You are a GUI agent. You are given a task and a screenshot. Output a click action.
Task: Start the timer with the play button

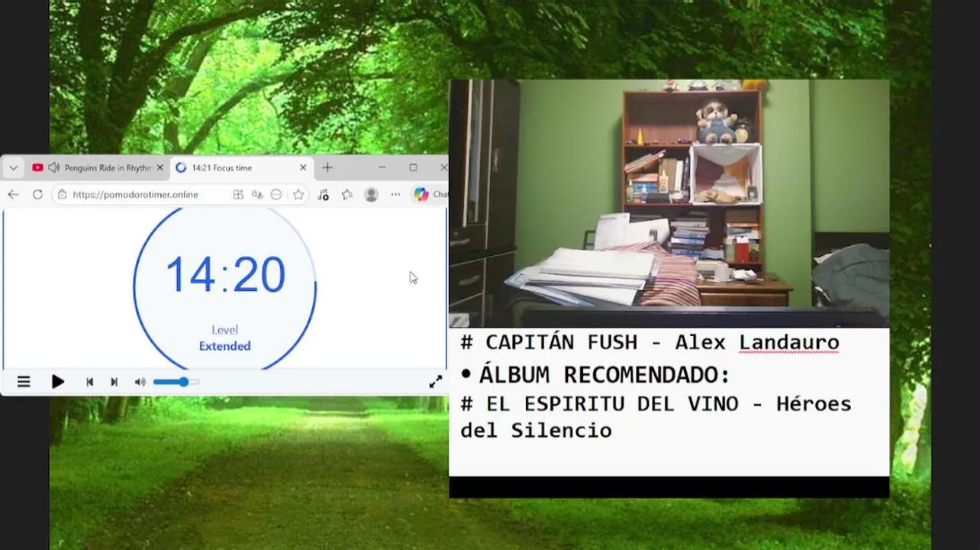tap(58, 382)
